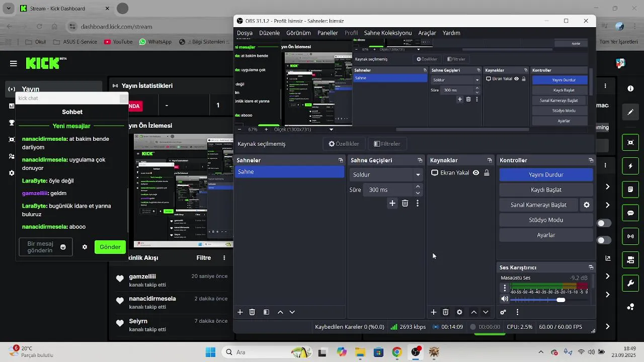Click the Chrome taskbar icon
The width and height of the screenshot is (644, 362).
(x=396, y=352)
